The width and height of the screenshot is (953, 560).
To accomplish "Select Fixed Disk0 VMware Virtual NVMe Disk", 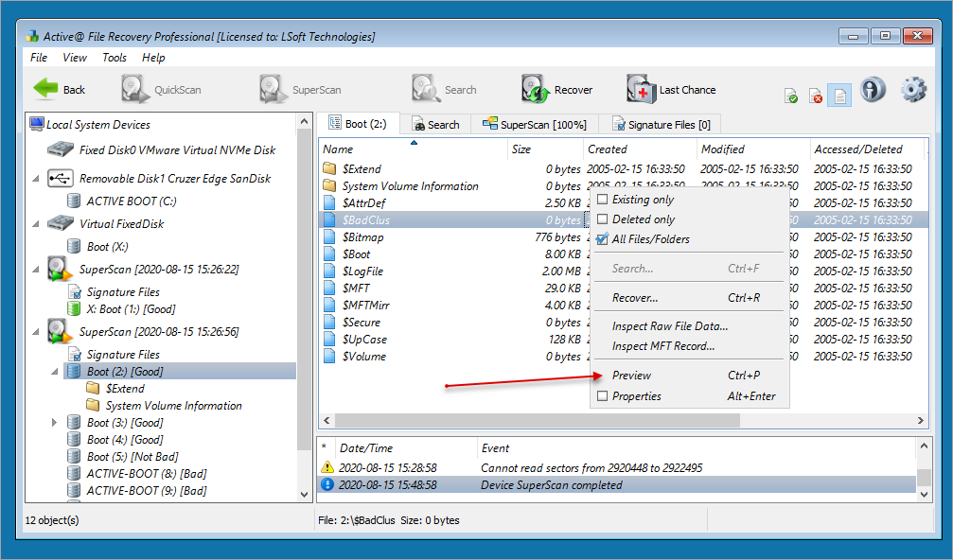I will (177, 150).
